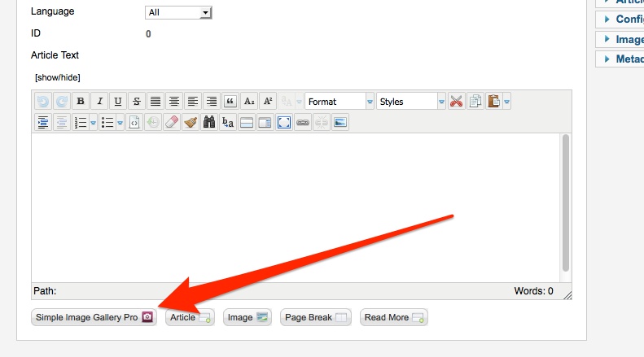Open the Format dropdown
644x357 pixels.
[x=340, y=102]
